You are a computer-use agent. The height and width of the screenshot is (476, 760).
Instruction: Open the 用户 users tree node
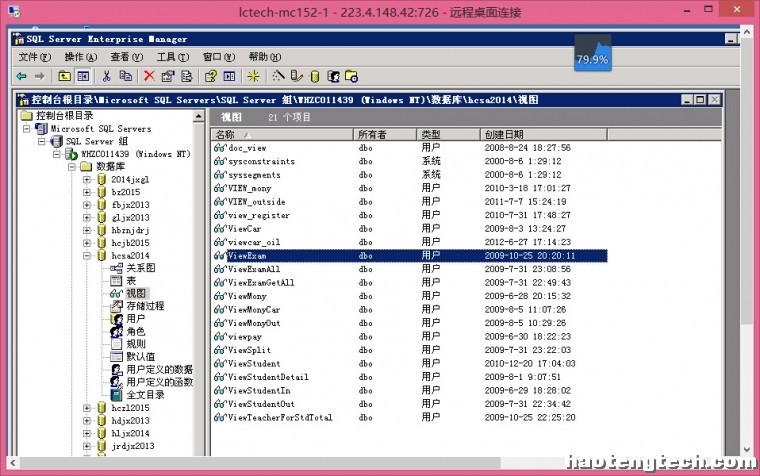(x=136, y=318)
